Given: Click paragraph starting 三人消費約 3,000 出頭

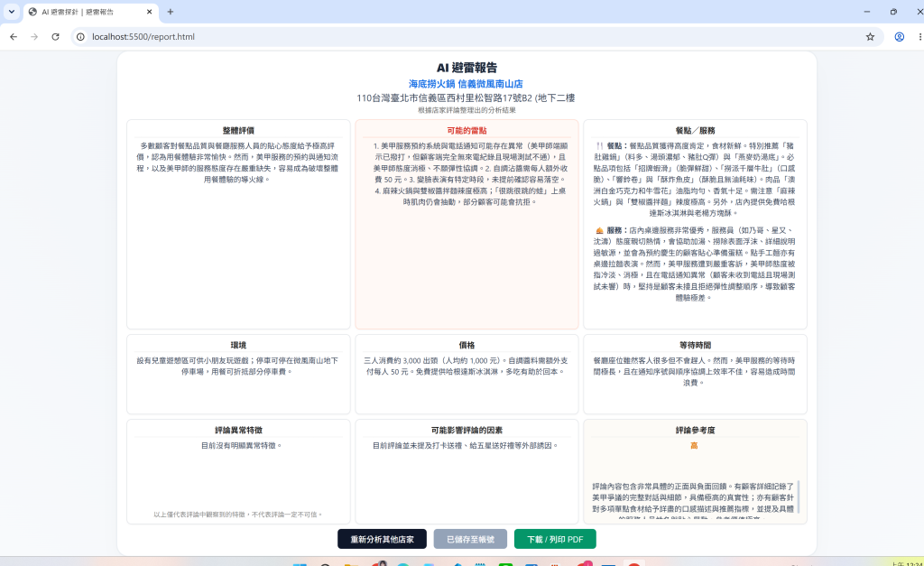Looking at the screenshot, I should click(467, 367).
